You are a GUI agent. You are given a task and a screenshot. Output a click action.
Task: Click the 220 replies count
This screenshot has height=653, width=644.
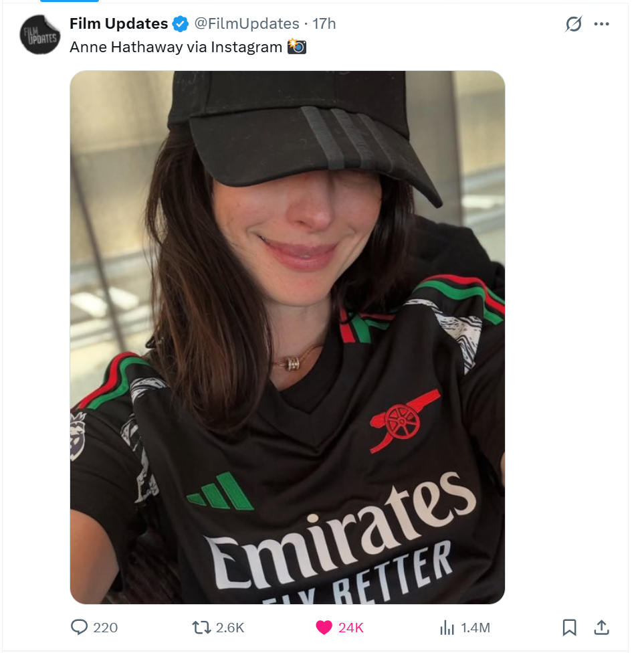point(105,628)
